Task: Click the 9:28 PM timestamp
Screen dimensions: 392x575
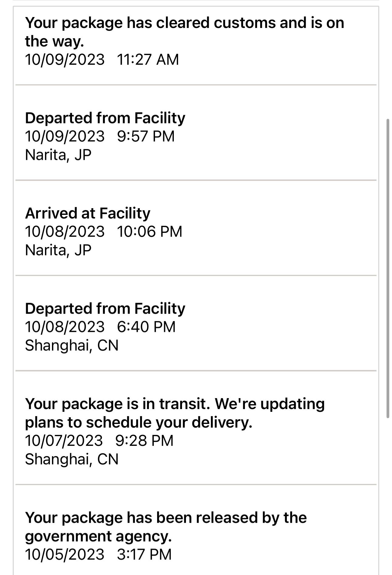Action: tap(144, 441)
